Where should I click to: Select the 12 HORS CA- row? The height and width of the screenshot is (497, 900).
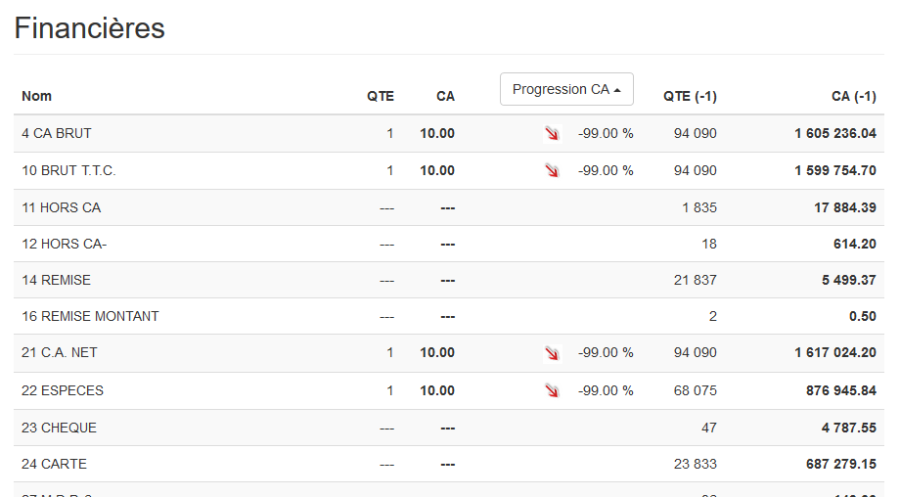click(x=64, y=244)
